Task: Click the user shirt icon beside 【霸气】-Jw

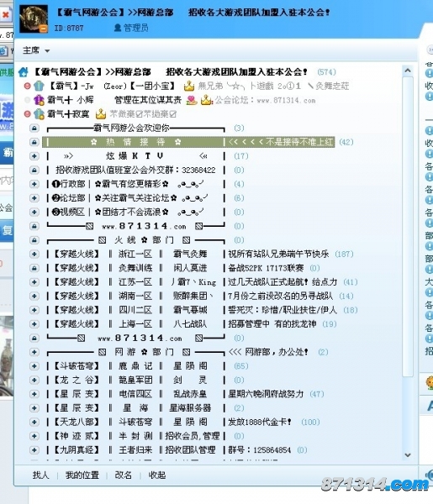Action: click(x=39, y=86)
